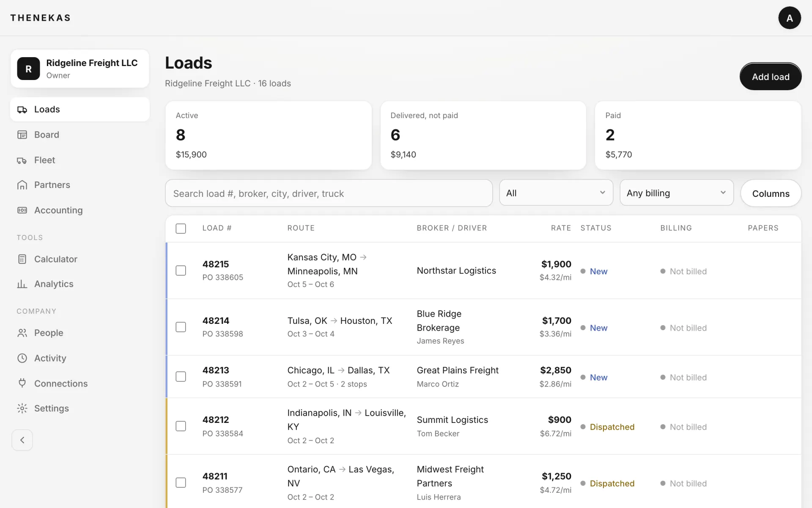Open the All status filter dropdown

click(x=556, y=193)
